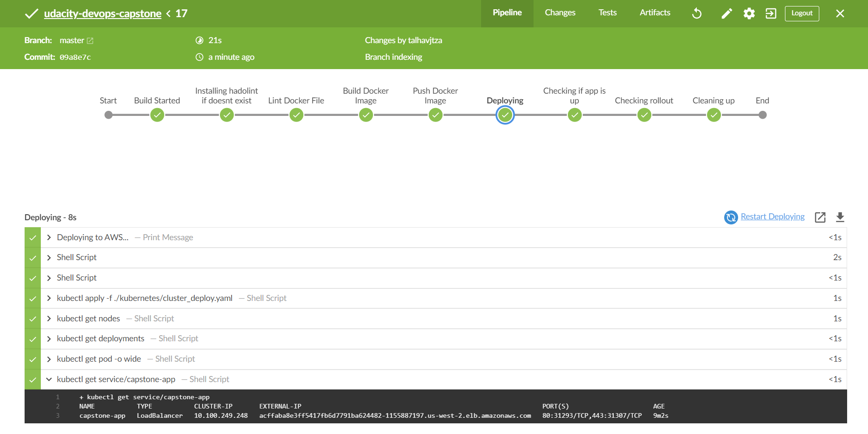
Task: Click the success checkmark for kubectl get pod
Action: point(32,359)
